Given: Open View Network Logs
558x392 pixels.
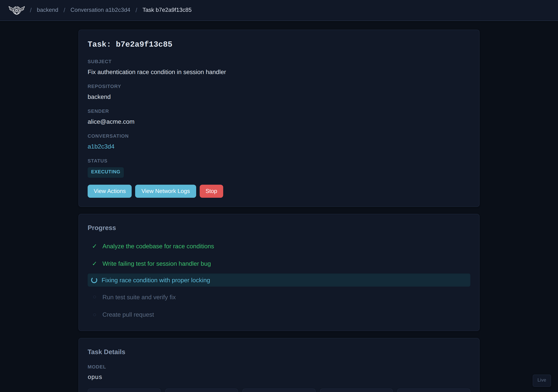Looking at the screenshot, I should tap(166, 191).
